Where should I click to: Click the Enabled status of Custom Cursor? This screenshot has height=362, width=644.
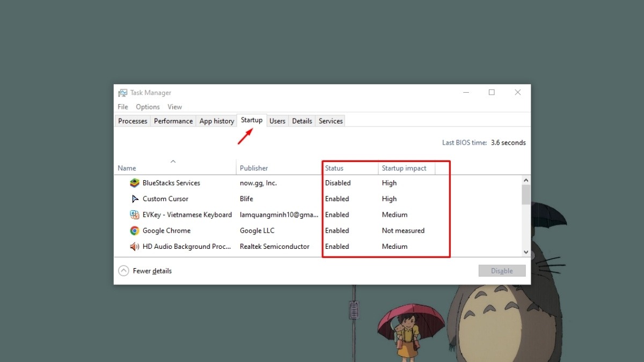[337, 199]
